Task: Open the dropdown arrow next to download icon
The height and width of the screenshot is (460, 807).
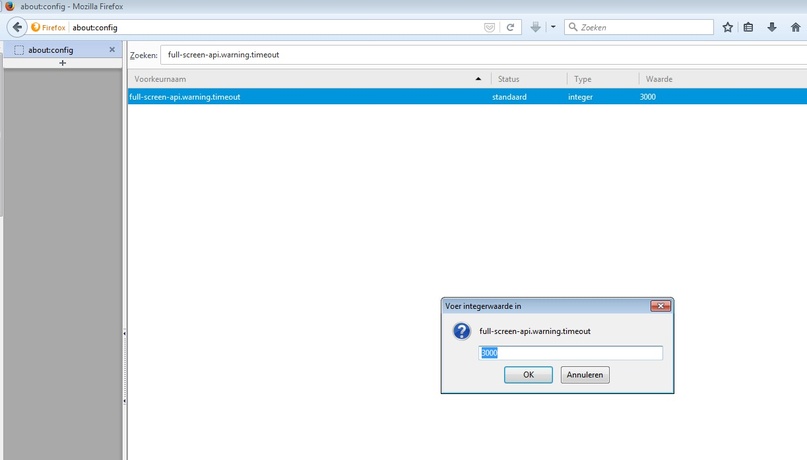Action: 553,27
